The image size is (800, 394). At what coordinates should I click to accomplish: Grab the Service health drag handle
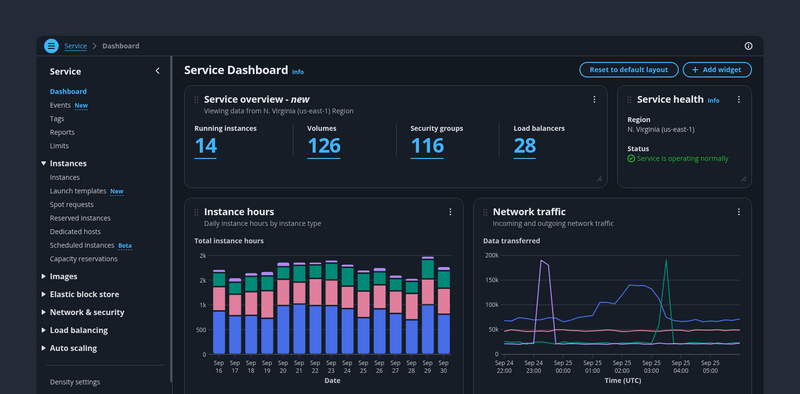pyautogui.click(x=629, y=100)
